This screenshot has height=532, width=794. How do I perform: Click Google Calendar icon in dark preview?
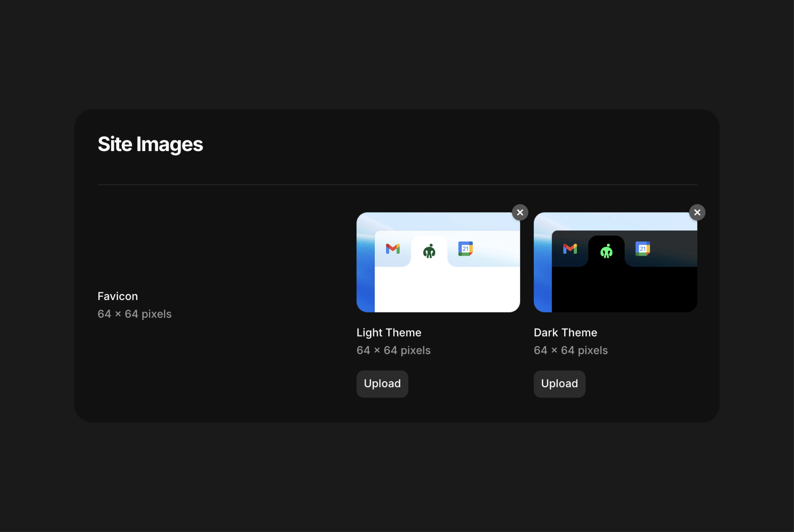(642, 249)
